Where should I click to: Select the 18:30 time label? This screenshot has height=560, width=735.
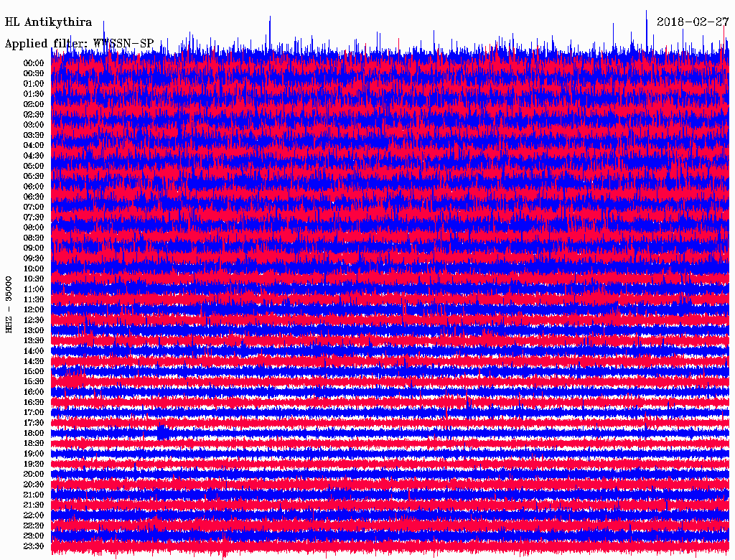[x=34, y=443]
